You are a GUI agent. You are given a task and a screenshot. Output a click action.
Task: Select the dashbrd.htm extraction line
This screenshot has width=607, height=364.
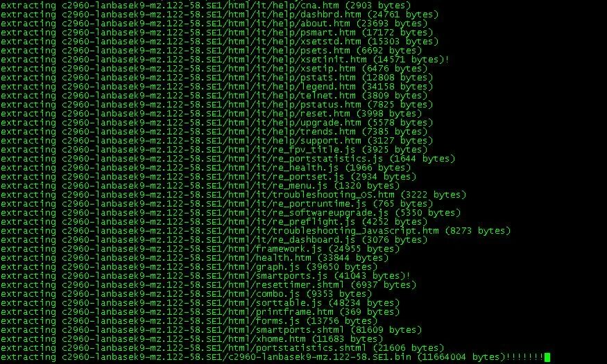pos(219,15)
